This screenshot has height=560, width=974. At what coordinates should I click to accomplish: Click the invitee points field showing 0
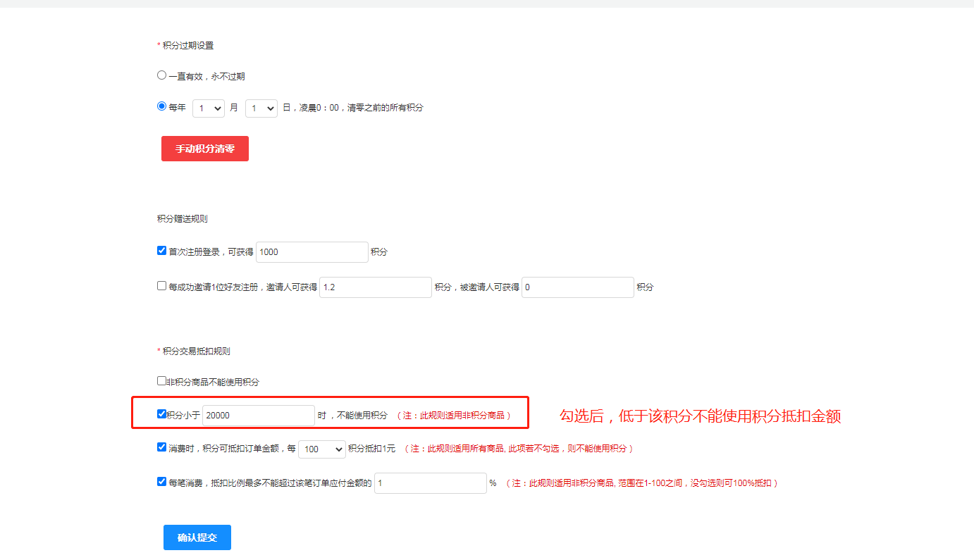tap(577, 287)
